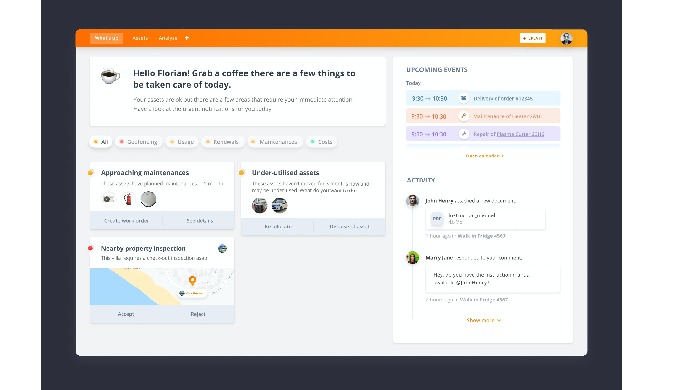Click the white Create button in header
Image resolution: width=680 pixels, height=390 pixels.
coord(533,38)
